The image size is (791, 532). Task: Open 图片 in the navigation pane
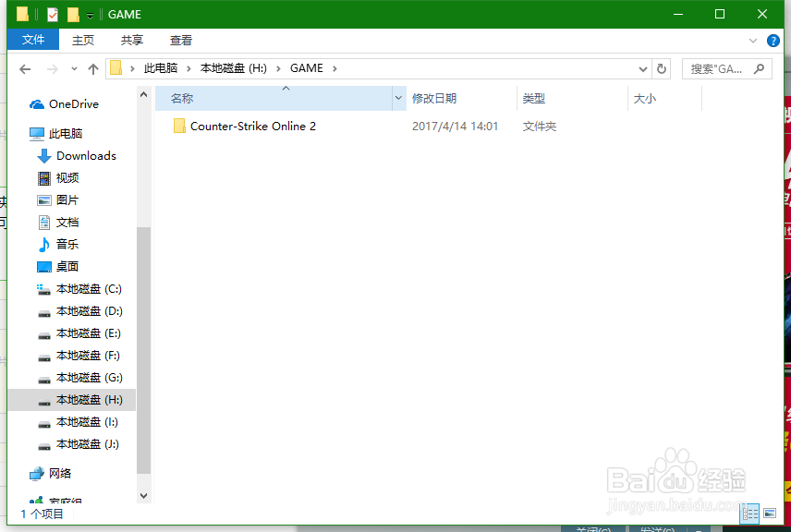click(67, 200)
